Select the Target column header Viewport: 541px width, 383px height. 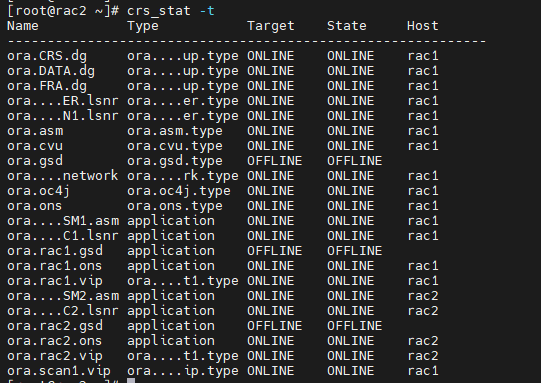(x=271, y=26)
